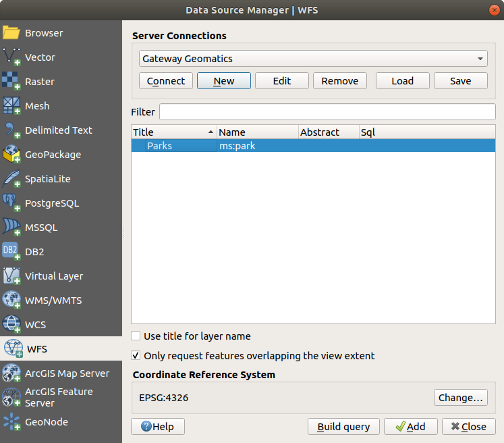
Task: Uncheck Only request features overlapping view extent
Action: point(136,356)
